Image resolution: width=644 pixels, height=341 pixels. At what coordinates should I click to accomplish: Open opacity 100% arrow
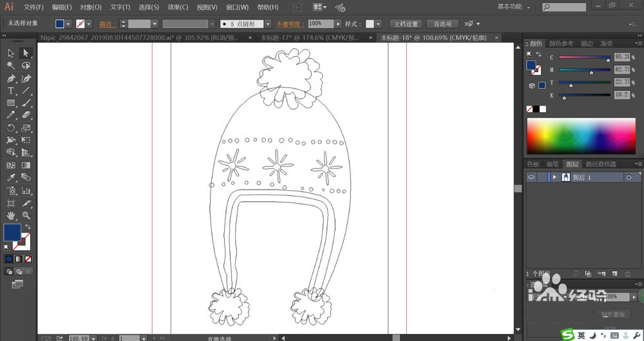[338, 24]
